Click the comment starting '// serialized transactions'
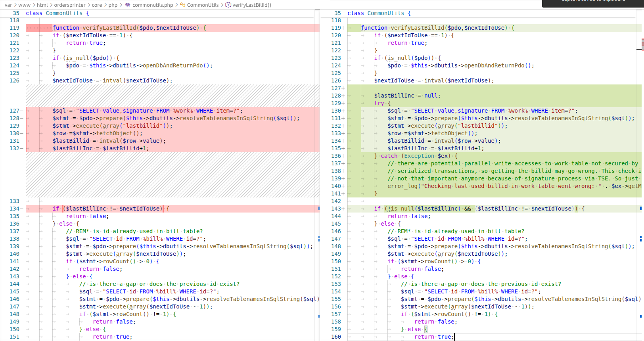The image size is (644, 341). [514, 171]
